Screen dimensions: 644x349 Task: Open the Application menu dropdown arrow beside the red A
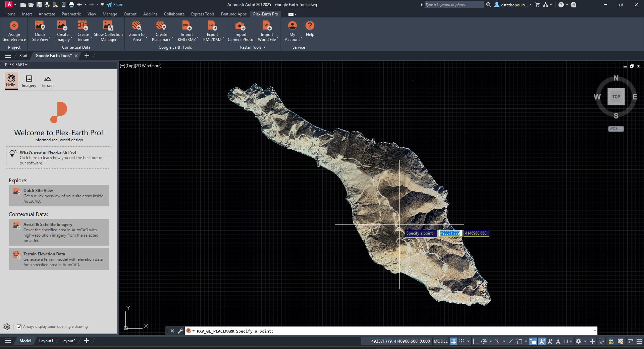point(15,5)
